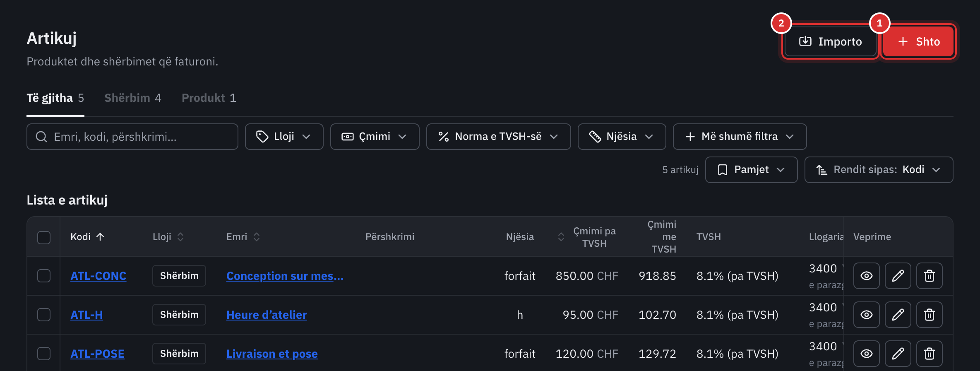
Task: Click the 918.85 price with TVSH
Action: [x=657, y=276]
